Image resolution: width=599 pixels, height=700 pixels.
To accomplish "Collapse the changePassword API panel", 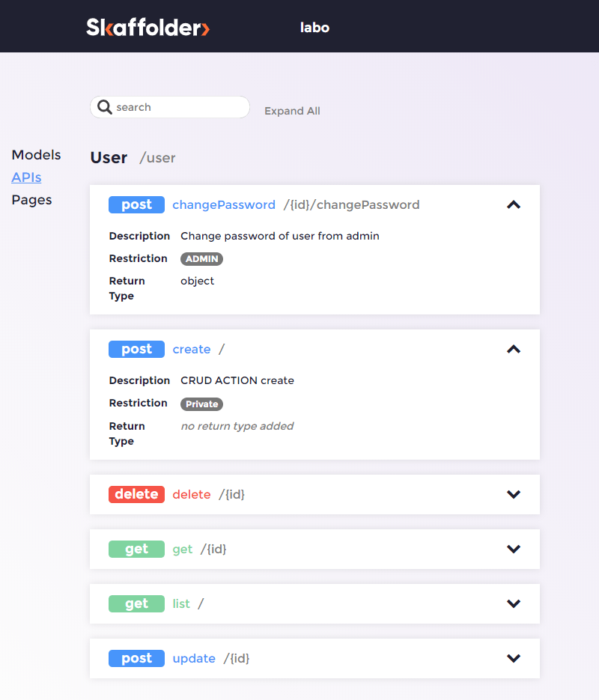I will (514, 204).
